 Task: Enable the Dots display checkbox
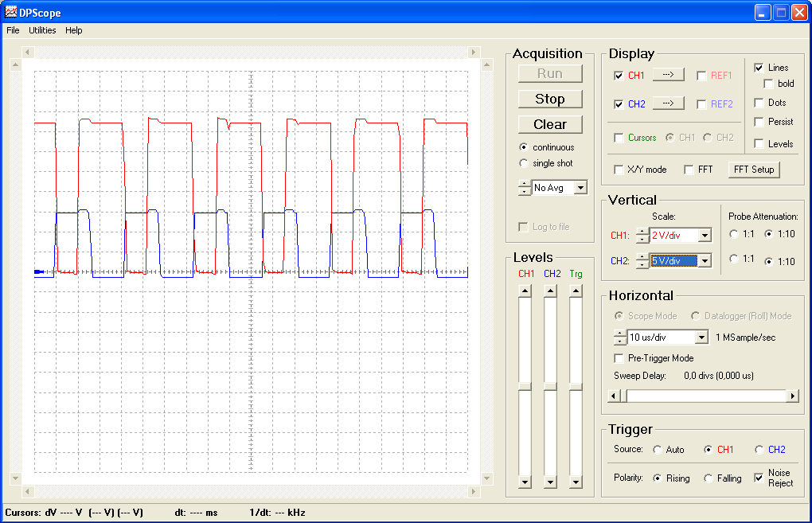pyautogui.click(x=759, y=103)
